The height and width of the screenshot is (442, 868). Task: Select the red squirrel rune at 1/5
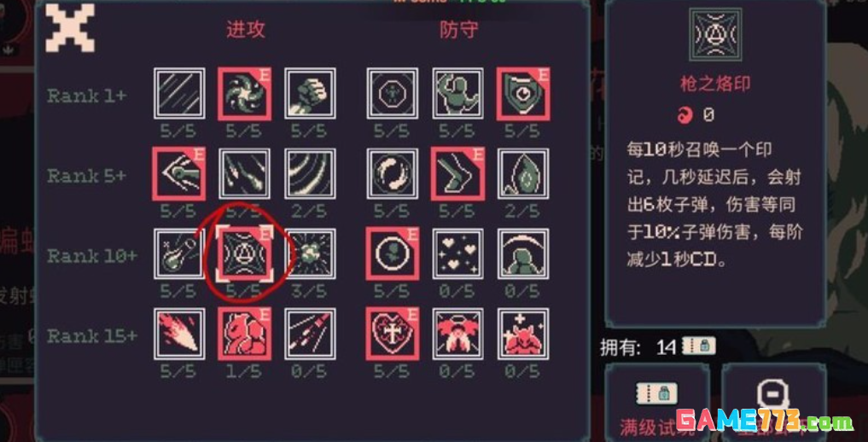tap(244, 334)
